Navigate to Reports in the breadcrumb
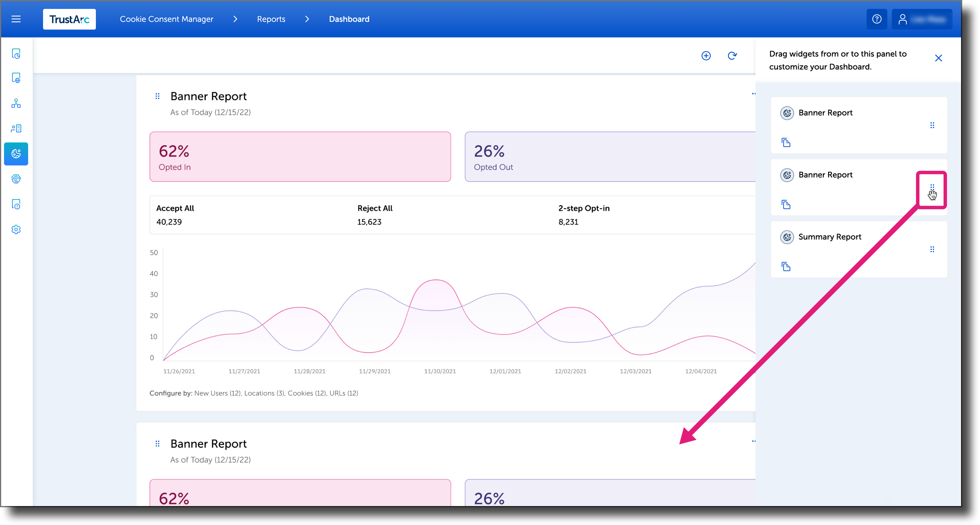980x525 pixels. 271,19
